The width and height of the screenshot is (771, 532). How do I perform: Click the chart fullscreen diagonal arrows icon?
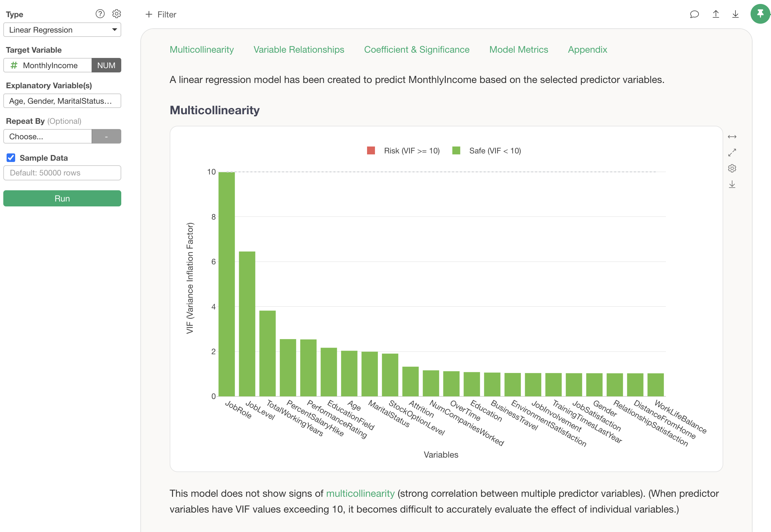[x=732, y=153]
